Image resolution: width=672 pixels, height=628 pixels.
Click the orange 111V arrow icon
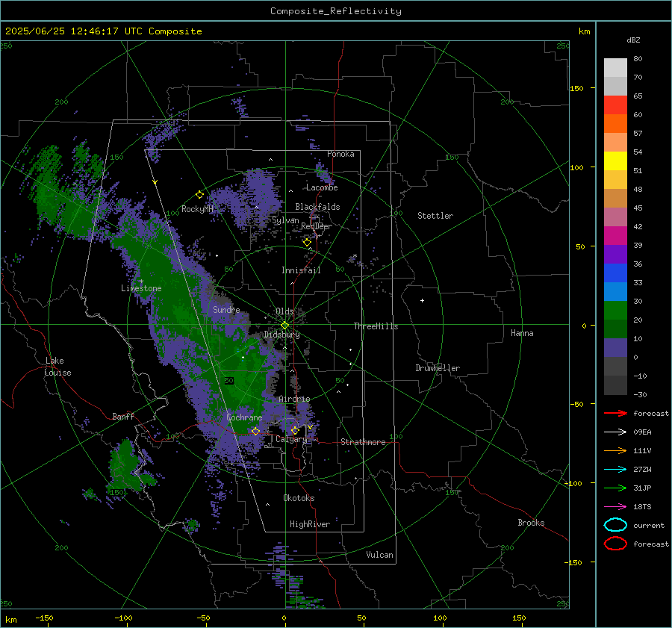(x=615, y=450)
